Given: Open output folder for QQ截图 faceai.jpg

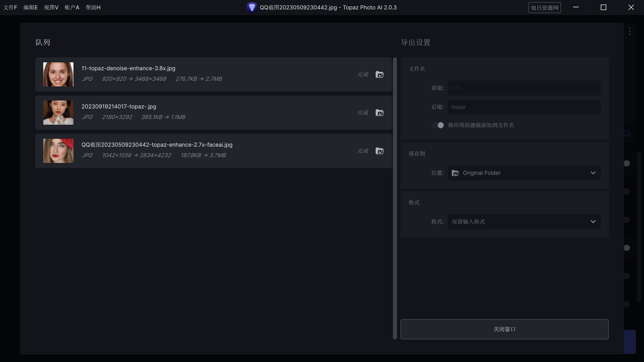Looking at the screenshot, I should pos(379,151).
